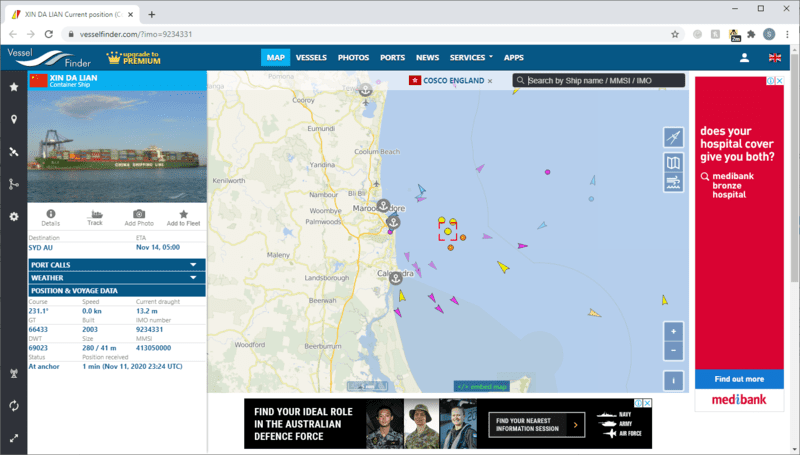Image resolution: width=800 pixels, height=455 pixels.
Task: Open the VESSELS navigation item
Action: pos(311,58)
